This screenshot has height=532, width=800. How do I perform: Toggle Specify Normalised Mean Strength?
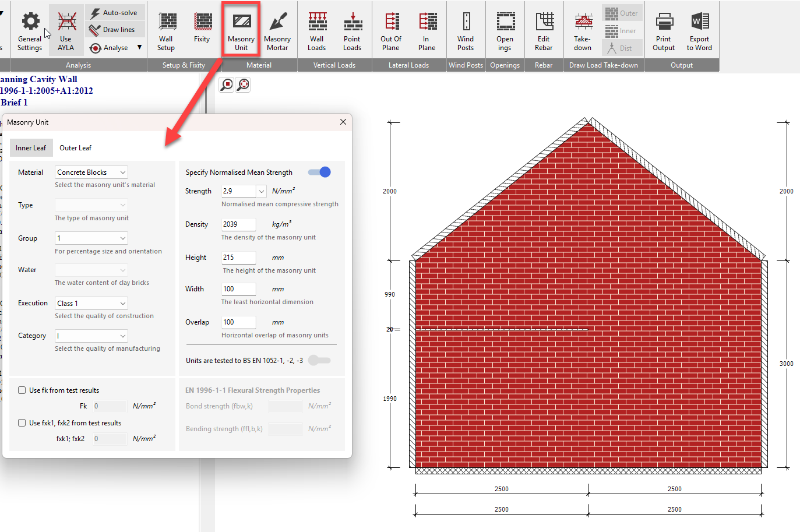click(x=318, y=172)
